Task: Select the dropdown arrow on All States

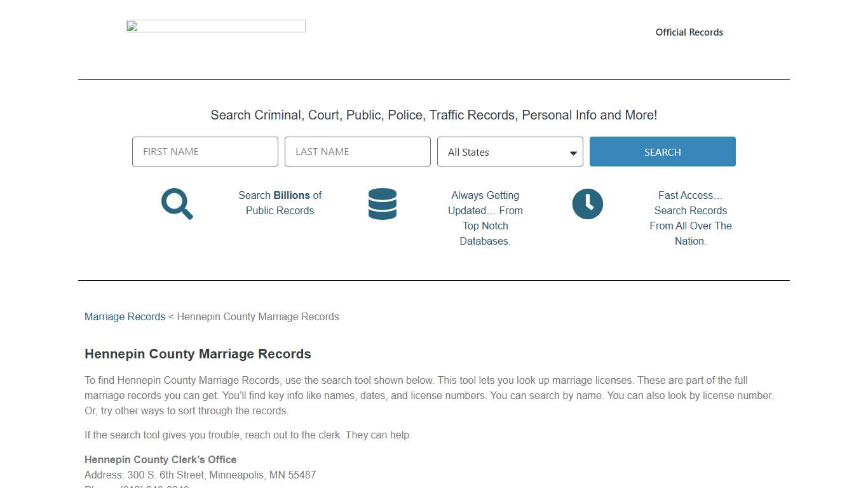Action: click(x=571, y=152)
